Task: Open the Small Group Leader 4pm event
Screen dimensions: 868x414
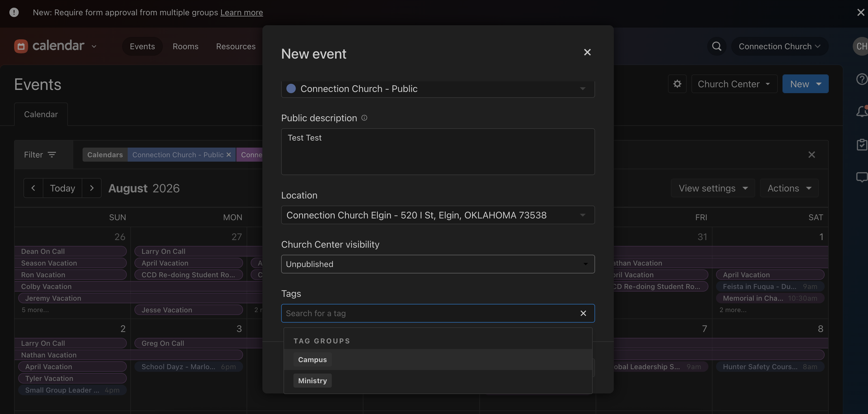Action: coord(72,390)
